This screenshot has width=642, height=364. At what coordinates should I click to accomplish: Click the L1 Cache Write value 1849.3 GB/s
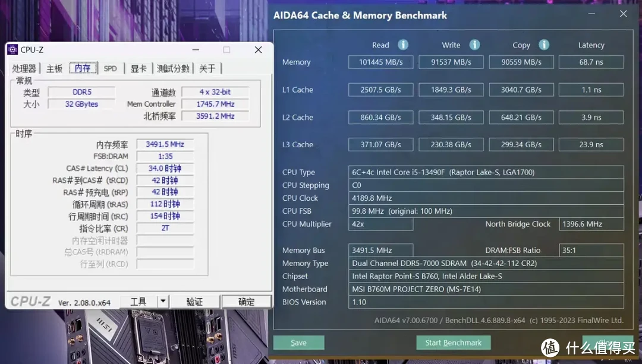coord(451,90)
